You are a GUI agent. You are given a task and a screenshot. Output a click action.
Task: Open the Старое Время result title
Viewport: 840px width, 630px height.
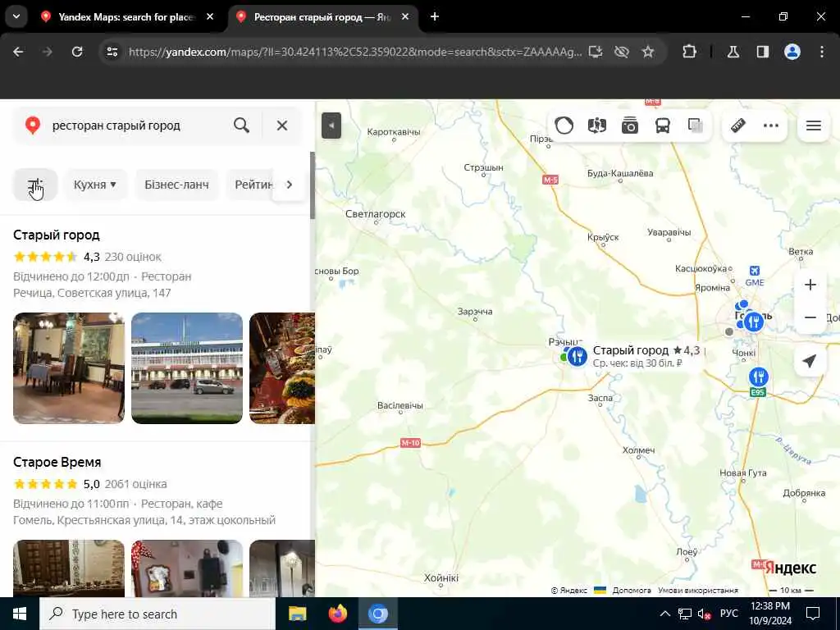click(x=57, y=462)
